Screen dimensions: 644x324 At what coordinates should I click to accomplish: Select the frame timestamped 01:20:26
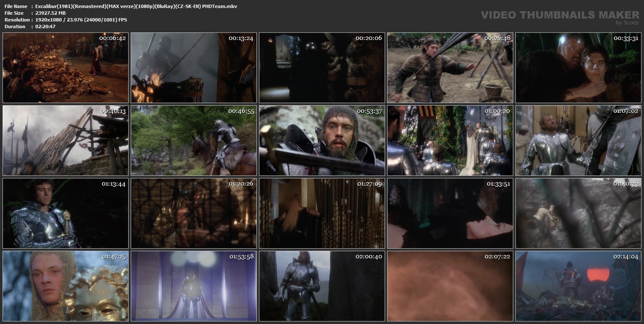coord(194,213)
